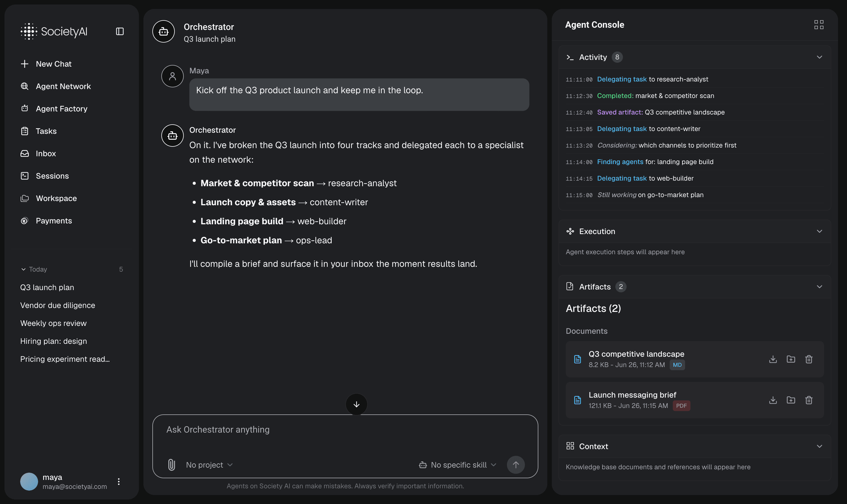Open Workspace

48,198
